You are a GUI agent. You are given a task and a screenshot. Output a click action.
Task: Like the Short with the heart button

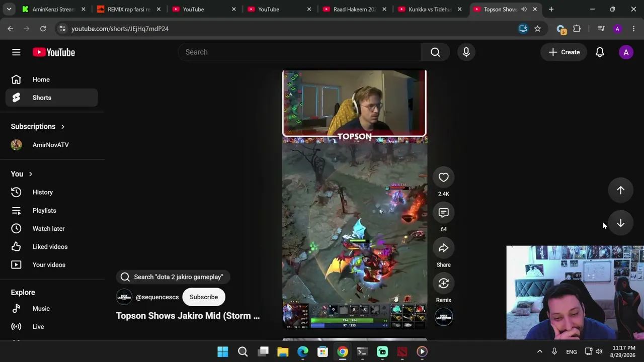pos(443,177)
